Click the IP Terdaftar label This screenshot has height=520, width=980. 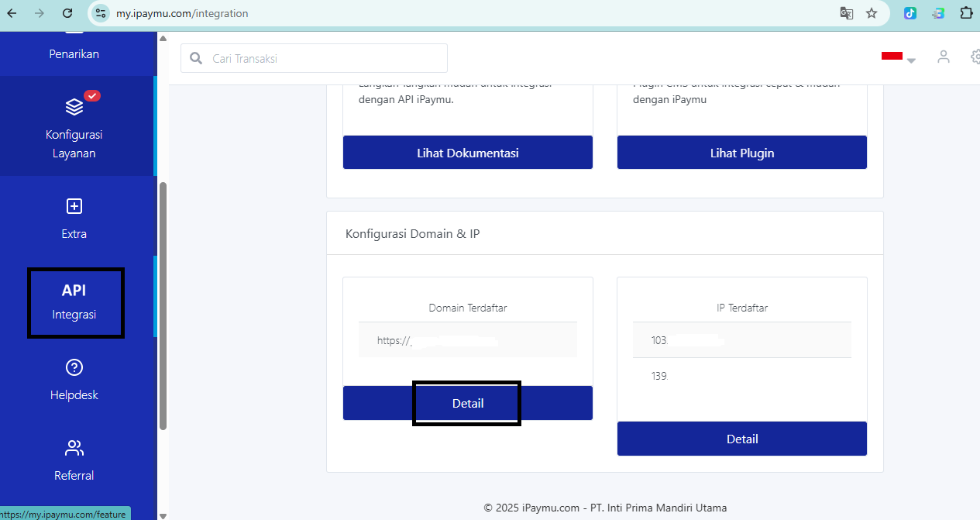742,308
